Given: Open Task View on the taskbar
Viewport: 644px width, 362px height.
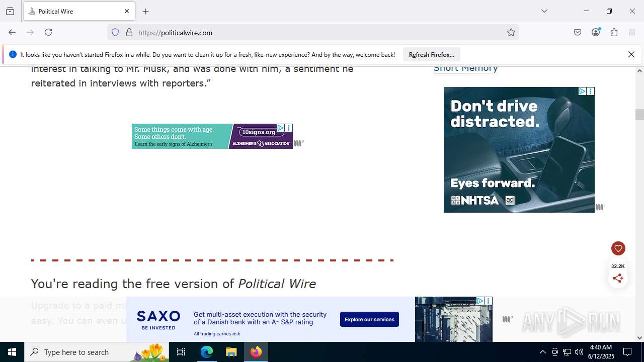Looking at the screenshot, I should [x=181, y=352].
